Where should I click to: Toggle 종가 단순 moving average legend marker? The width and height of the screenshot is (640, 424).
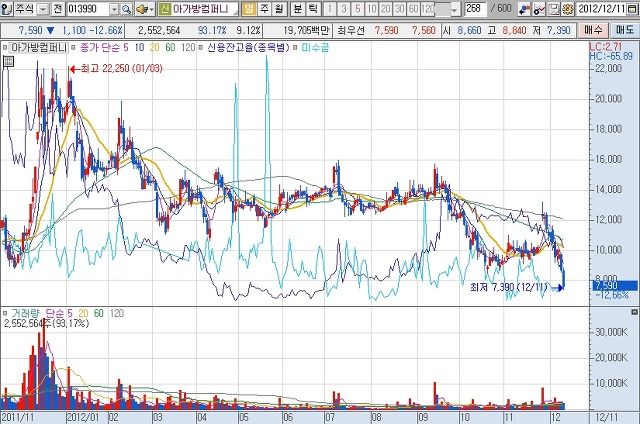point(73,48)
